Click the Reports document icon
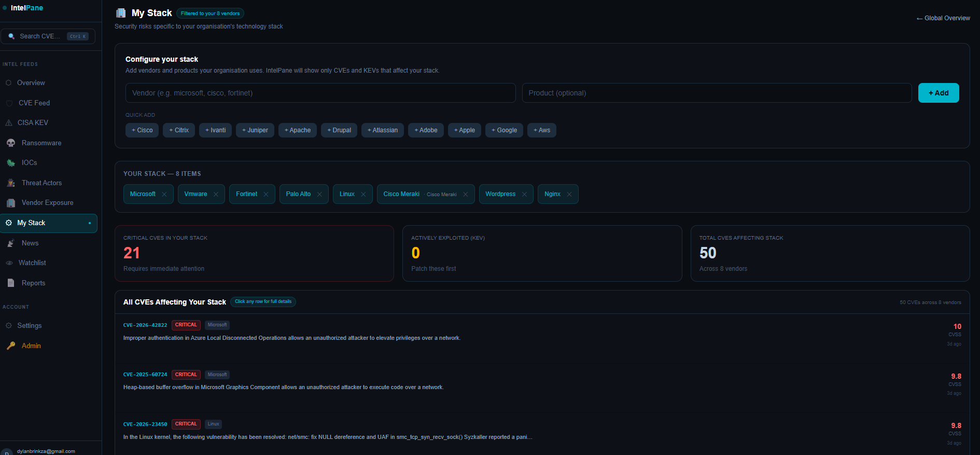This screenshot has height=455, width=980. pyautogui.click(x=11, y=283)
